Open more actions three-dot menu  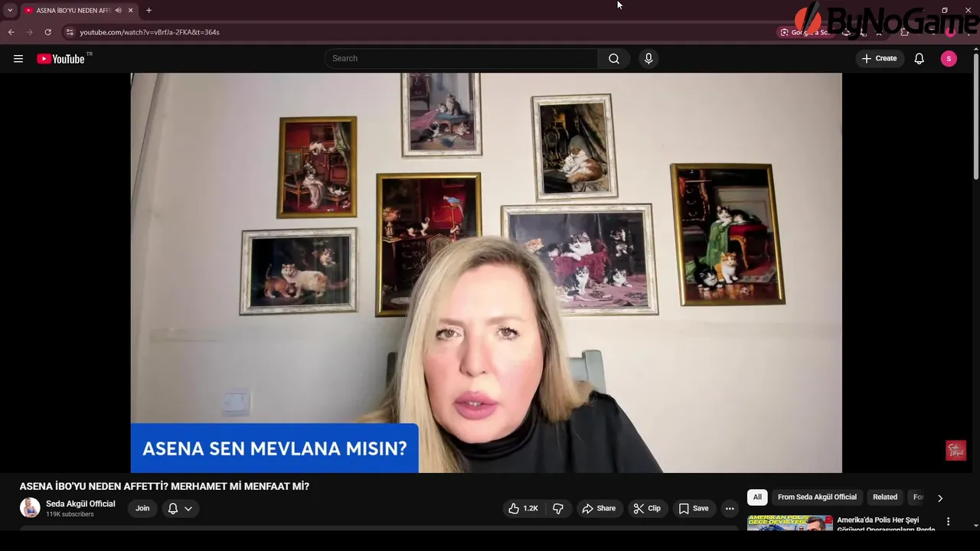(x=730, y=508)
